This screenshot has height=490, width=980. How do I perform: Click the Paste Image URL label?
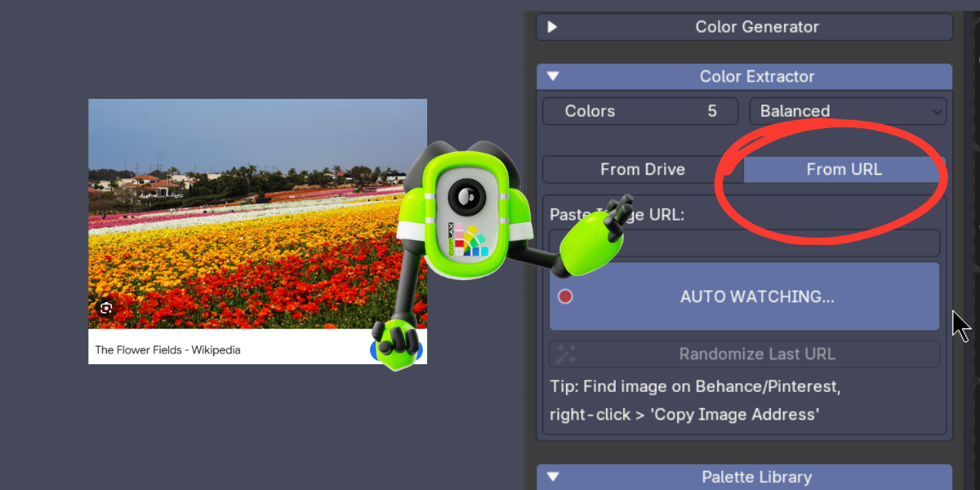pos(617,214)
